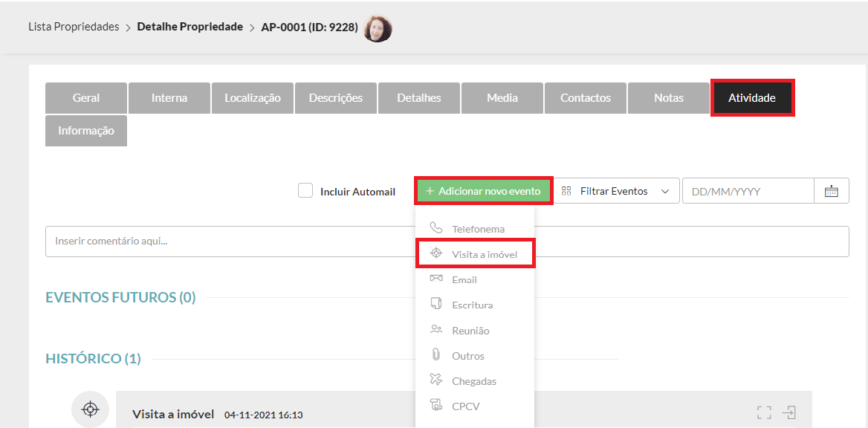Screen dimensions: 868x428
Task: Focus the DD/MM/YYYY date field
Action: 748,191
